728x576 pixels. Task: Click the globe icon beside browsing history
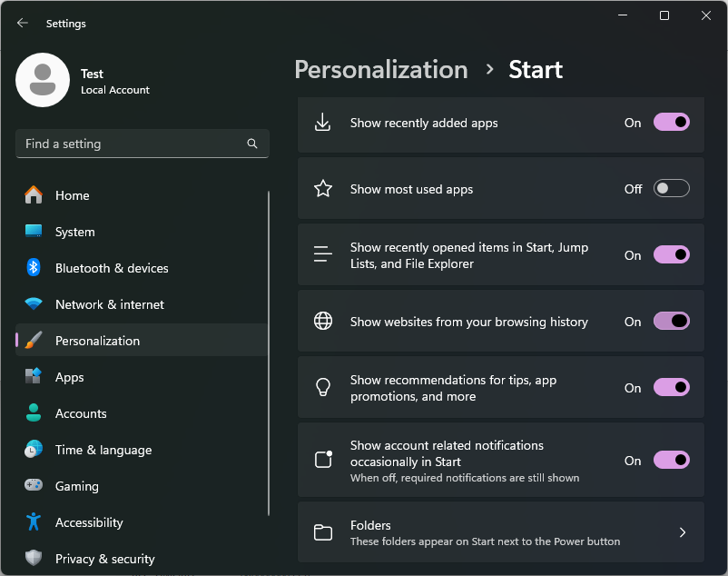323,321
